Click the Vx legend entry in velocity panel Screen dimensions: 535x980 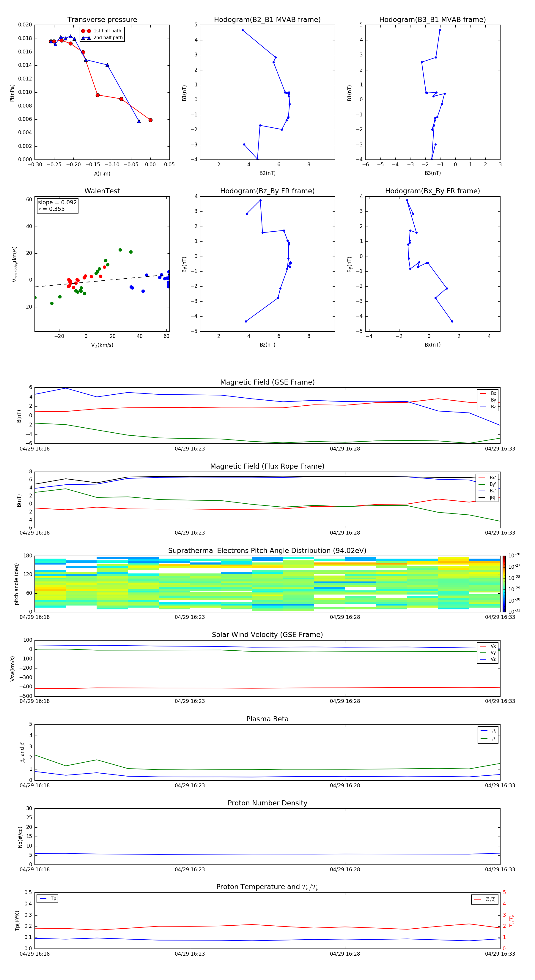tap(488, 646)
